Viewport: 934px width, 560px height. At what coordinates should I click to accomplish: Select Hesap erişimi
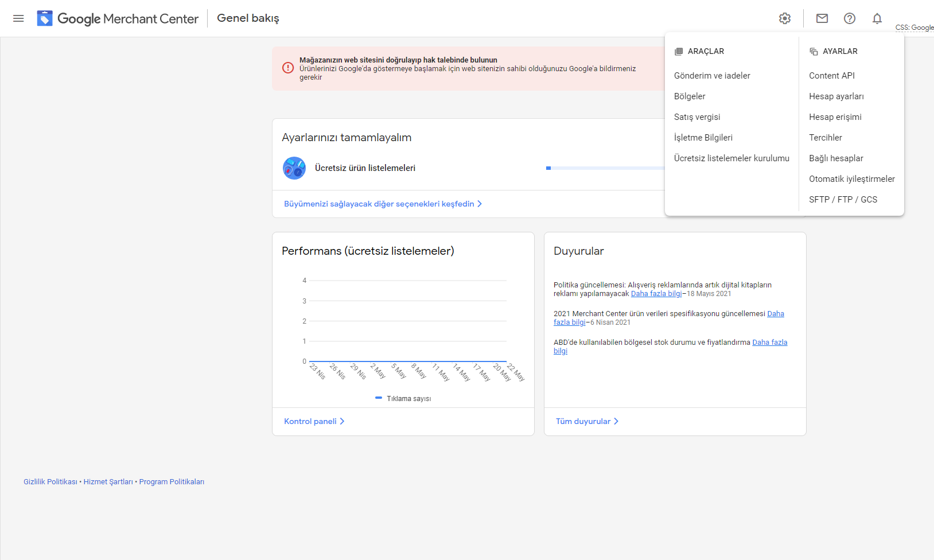tap(835, 117)
